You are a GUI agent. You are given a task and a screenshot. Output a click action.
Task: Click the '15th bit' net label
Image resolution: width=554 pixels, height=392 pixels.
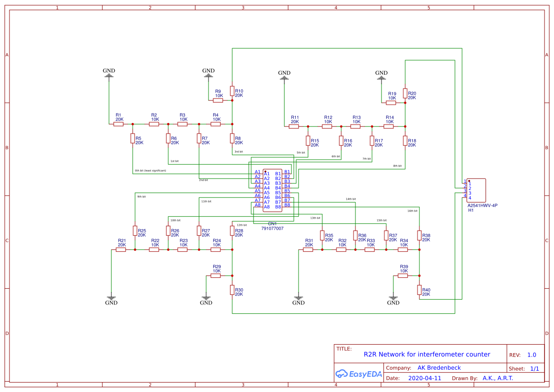(381, 220)
